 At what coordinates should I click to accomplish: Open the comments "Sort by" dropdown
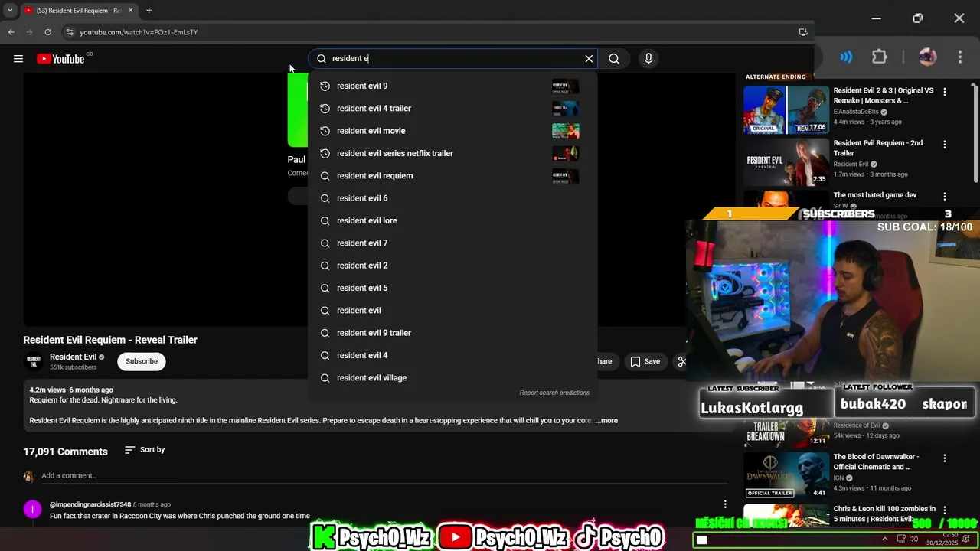(x=145, y=450)
